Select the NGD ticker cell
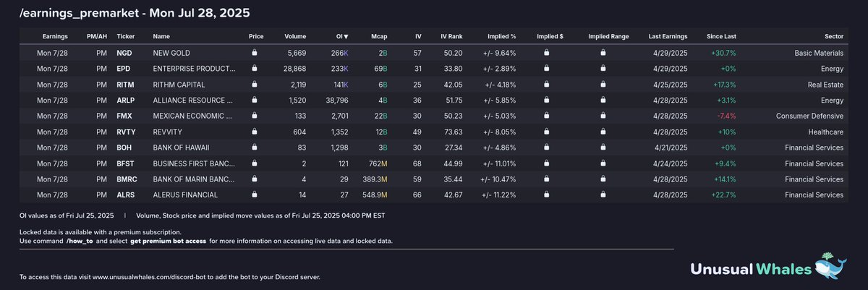The height and width of the screenshot is (290, 868). point(124,53)
